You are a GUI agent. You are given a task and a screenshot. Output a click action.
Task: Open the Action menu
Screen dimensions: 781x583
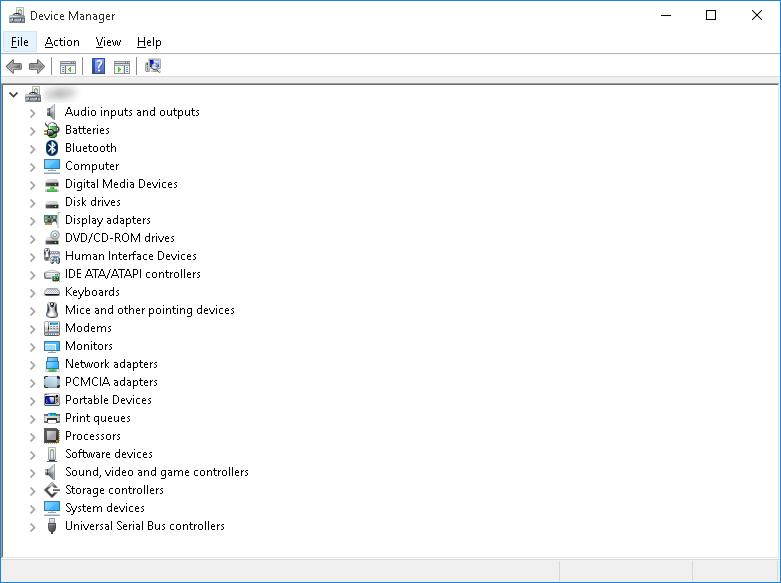(62, 42)
